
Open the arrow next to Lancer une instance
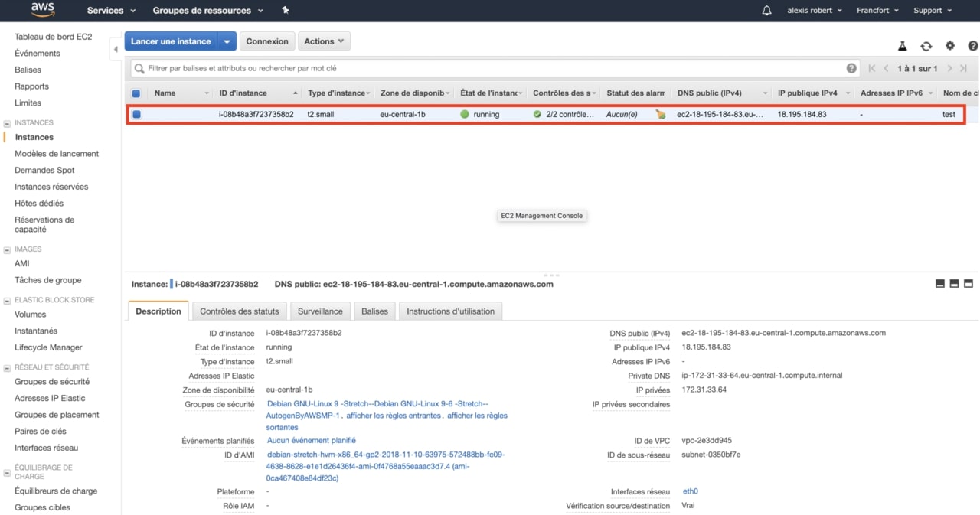(x=227, y=41)
